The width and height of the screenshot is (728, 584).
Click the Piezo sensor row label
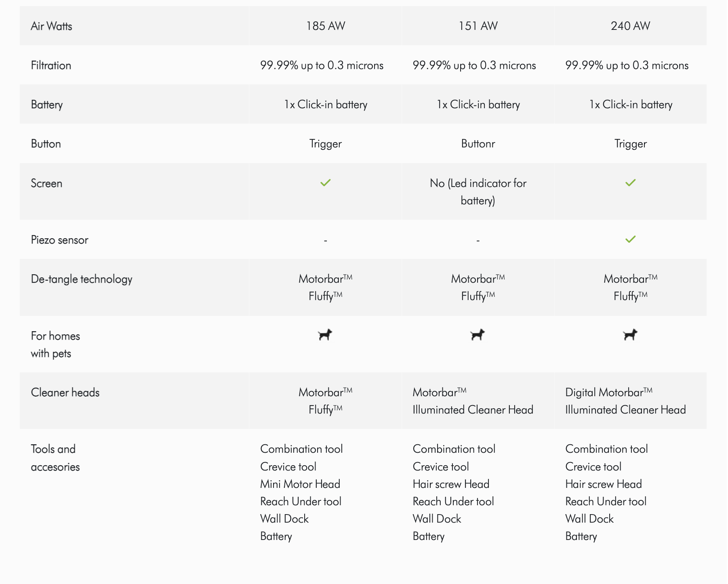click(59, 240)
